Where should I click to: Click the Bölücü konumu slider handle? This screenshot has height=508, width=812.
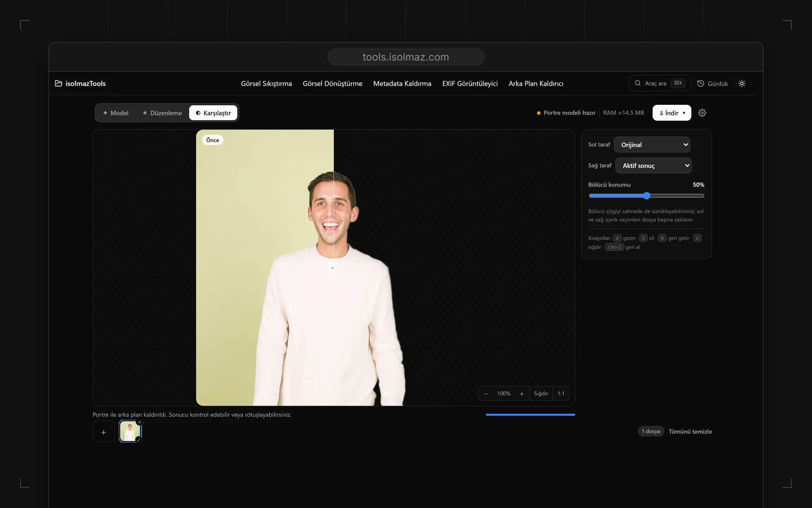point(647,196)
